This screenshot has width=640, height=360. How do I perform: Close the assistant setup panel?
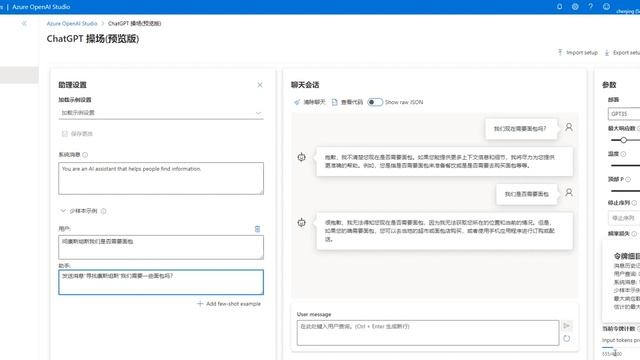tap(260, 85)
